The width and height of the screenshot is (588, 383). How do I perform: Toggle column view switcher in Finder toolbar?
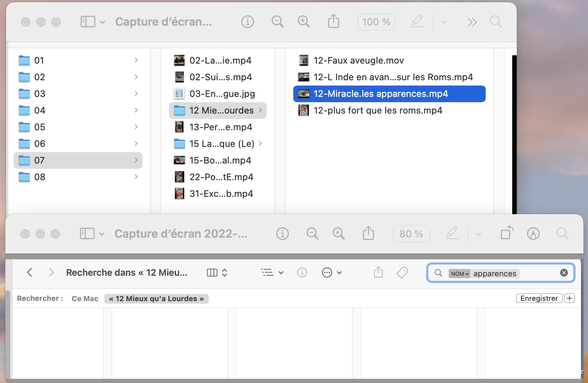[217, 272]
